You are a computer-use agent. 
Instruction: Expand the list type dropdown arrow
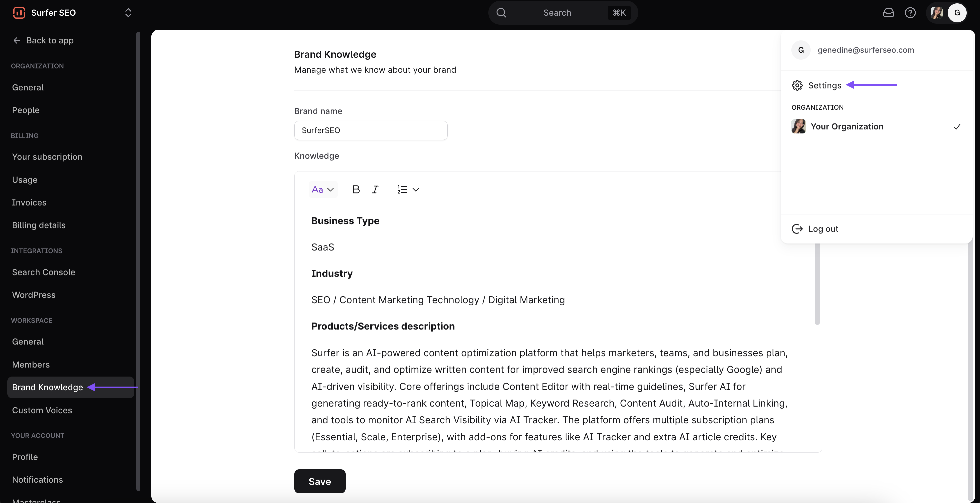[416, 189]
